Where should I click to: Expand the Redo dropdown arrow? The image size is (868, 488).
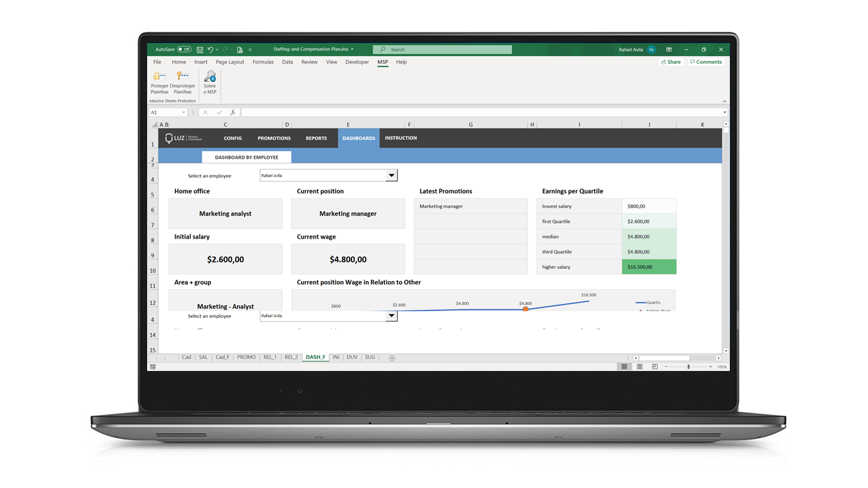[231, 49]
